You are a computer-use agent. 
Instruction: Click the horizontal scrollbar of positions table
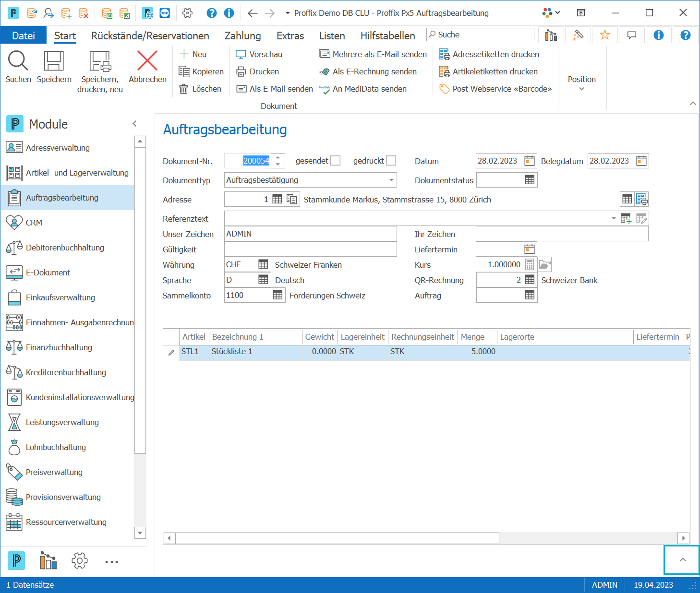(x=338, y=538)
